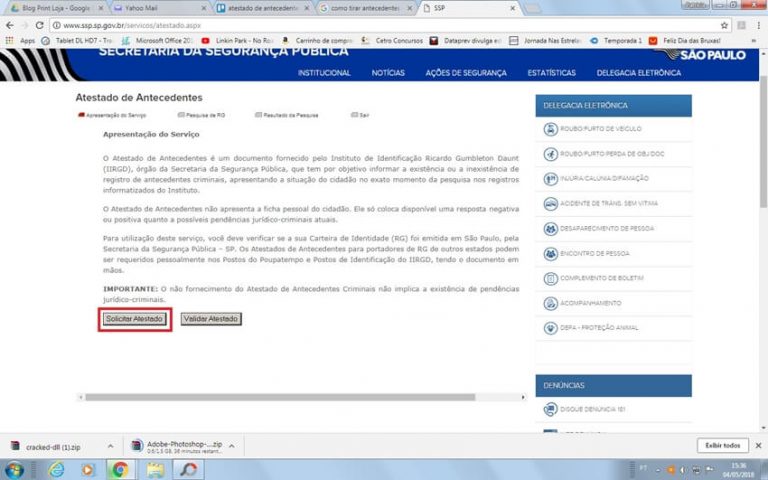Open Desaparecimento de Pessoa icon
The width and height of the screenshot is (768, 480).
pyautogui.click(x=550, y=228)
